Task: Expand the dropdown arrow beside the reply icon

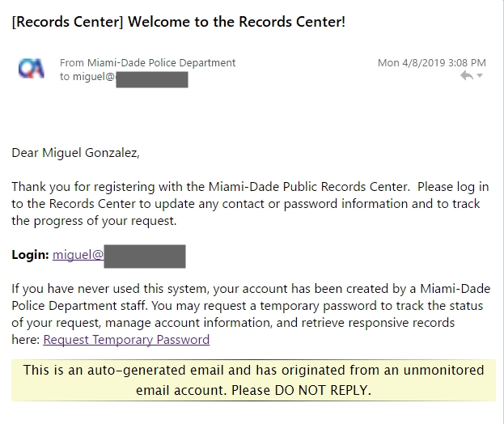Action: [480, 75]
